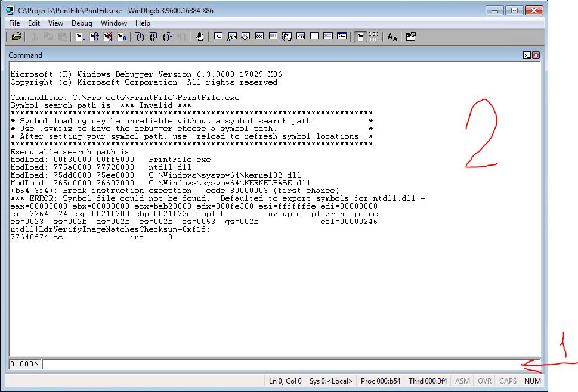Open the Scratch Pad window icon
The height and width of the screenshot is (392, 578).
click(314, 36)
